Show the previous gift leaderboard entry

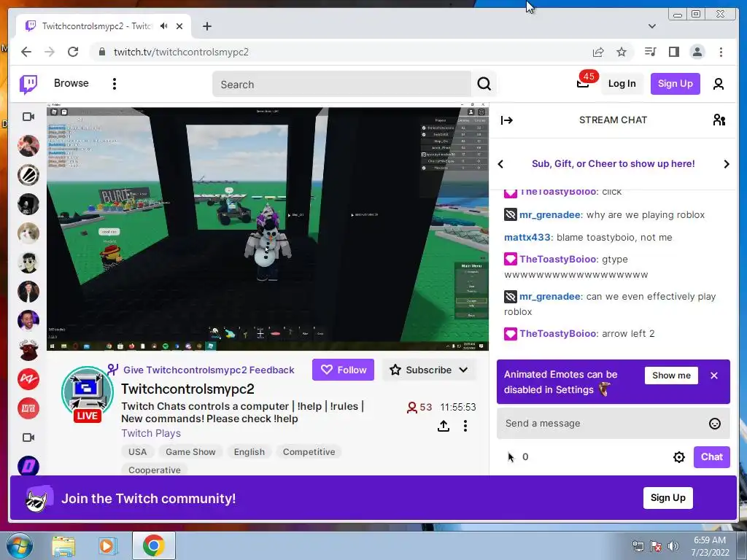click(x=500, y=164)
